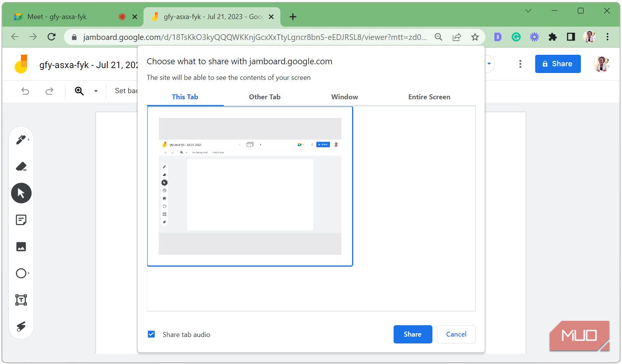
Task: Close the Meet browser tab
Action: [x=135, y=17]
